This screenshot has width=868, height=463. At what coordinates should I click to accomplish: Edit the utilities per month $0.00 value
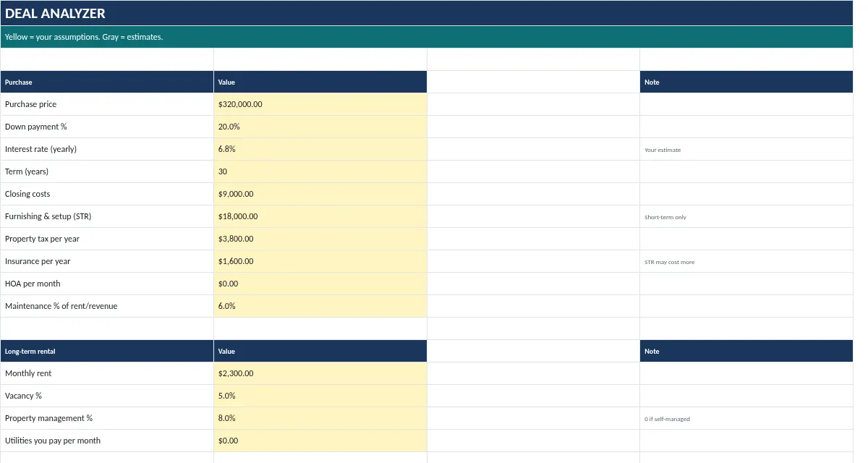click(320, 441)
